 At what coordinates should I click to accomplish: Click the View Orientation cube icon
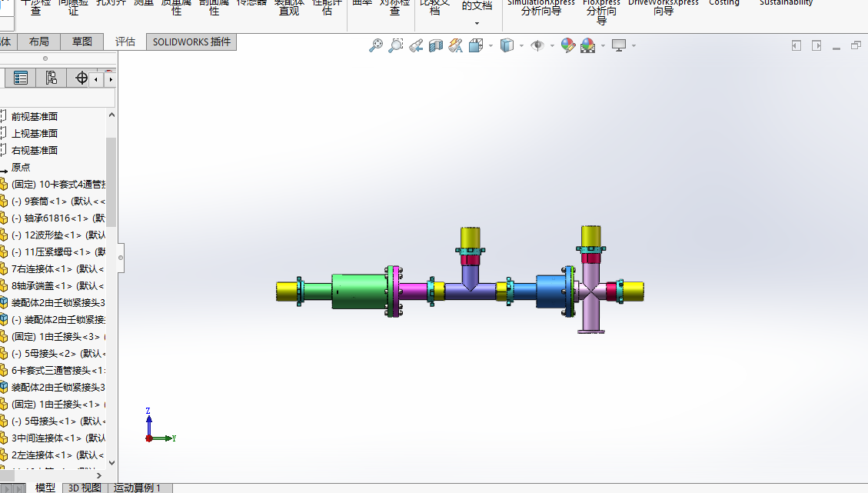tap(476, 45)
